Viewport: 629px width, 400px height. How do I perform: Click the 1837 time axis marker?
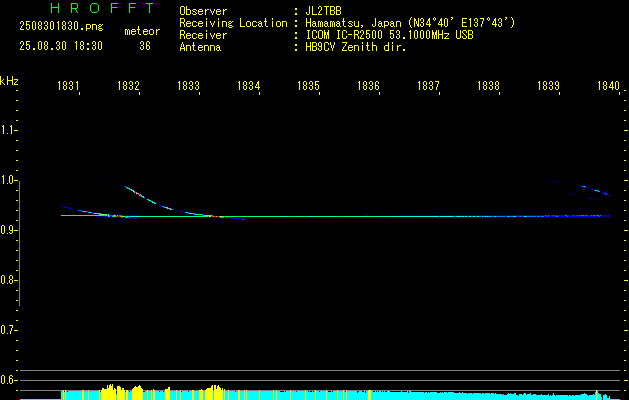pos(428,86)
